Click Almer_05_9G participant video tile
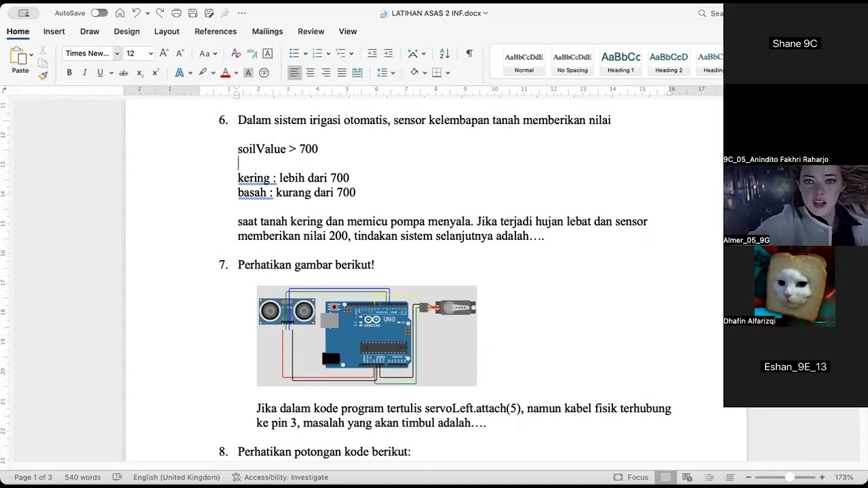Image resolution: width=868 pixels, height=488 pixels. (x=795, y=205)
